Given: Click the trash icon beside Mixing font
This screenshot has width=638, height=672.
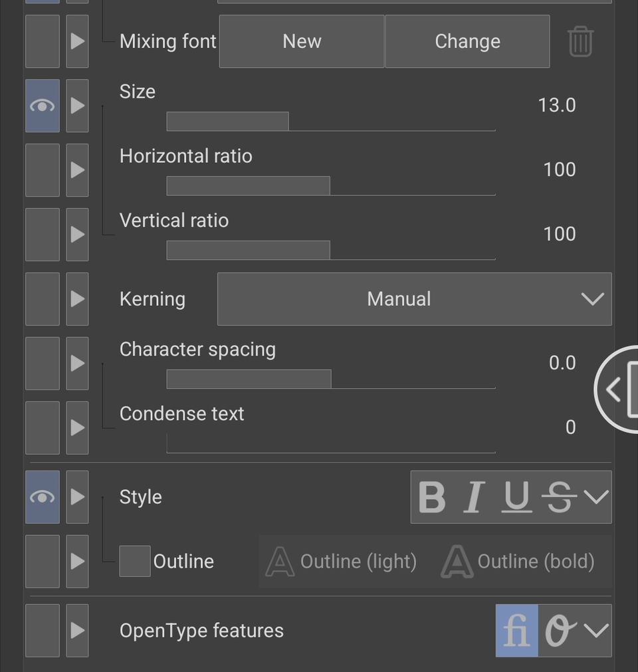Looking at the screenshot, I should [x=581, y=42].
